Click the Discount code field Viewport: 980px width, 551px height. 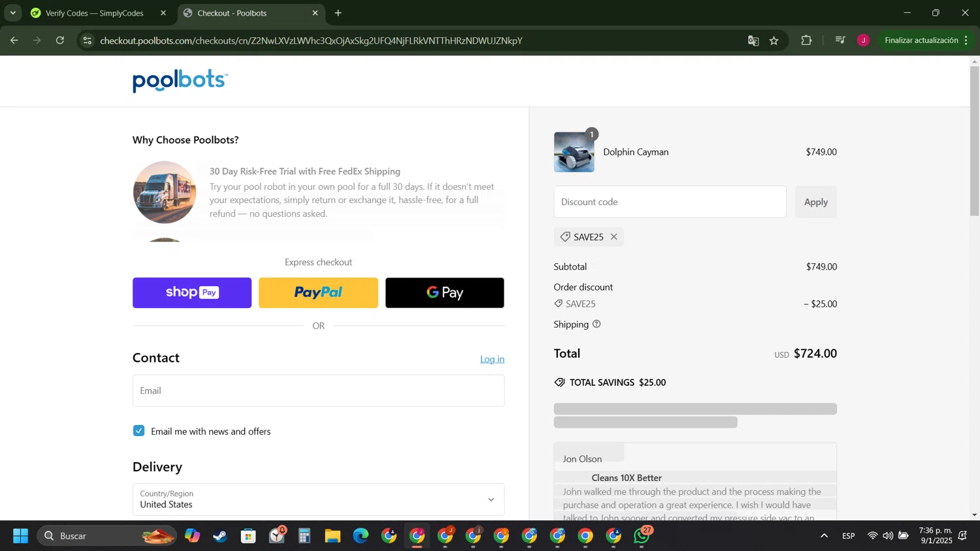pyautogui.click(x=670, y=202)
